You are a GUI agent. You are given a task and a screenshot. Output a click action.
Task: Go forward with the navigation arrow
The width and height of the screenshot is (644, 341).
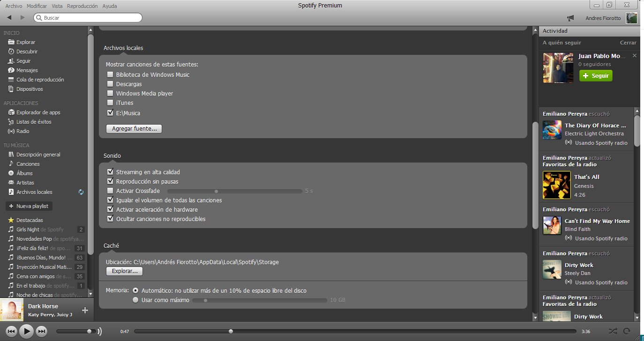(x=22, y=18)
